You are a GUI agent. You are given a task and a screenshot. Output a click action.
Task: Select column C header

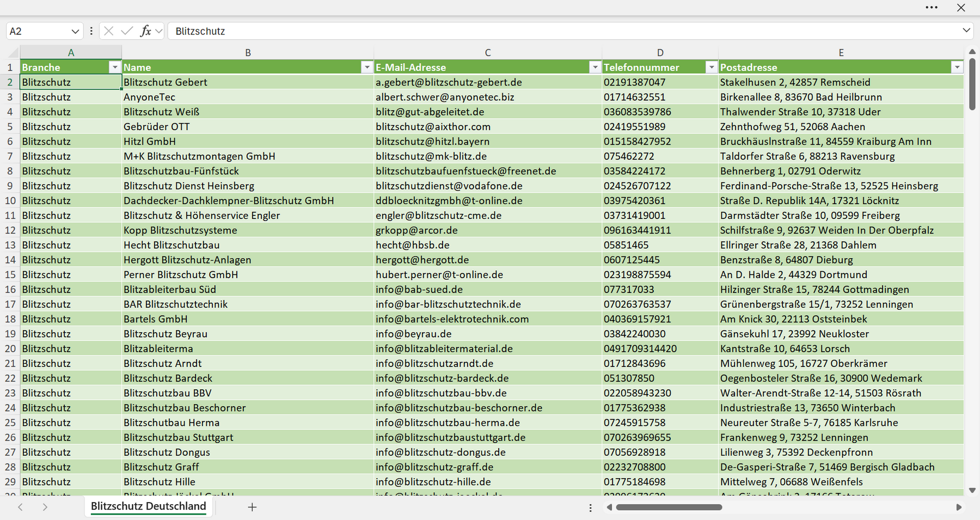[488, 53]
